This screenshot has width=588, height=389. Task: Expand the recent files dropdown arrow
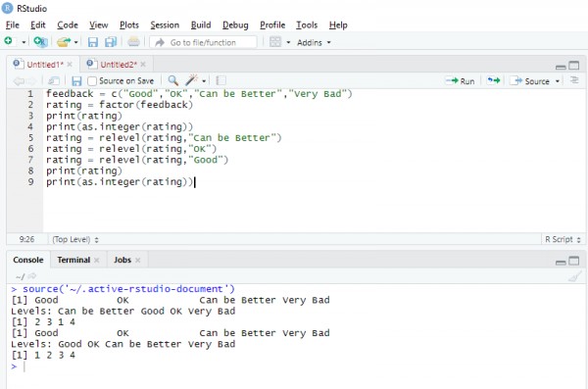75,42
